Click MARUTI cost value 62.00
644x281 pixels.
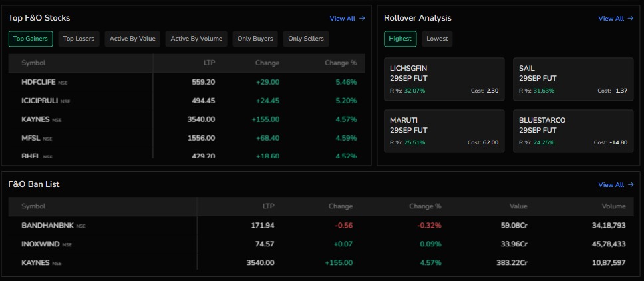[x=490, y=143]
